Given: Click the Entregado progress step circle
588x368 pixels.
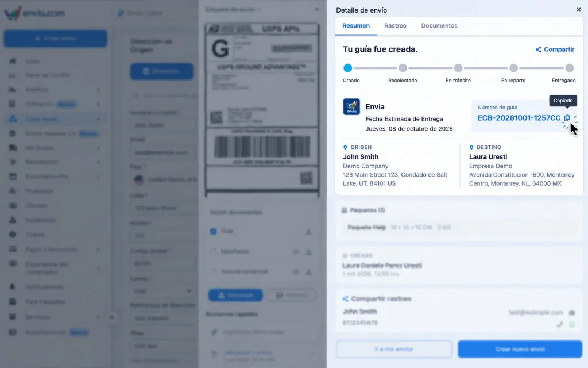Looking at the screenshot, I should 569,68.
